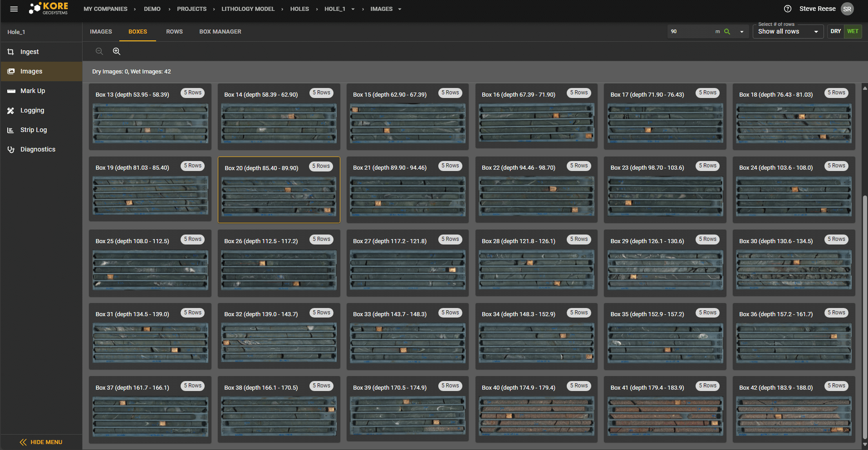The image size is (868, 450).
Task: Switch to WET image mode
Action: (x=853, y=32)
